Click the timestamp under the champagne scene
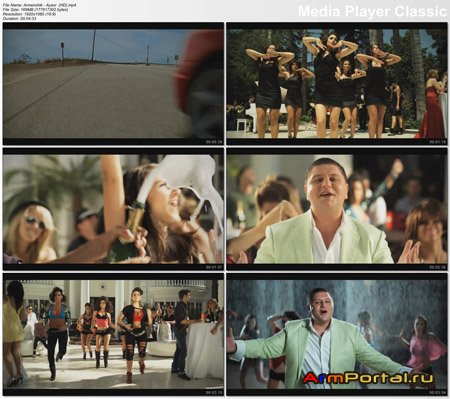This screenshot has height=399, width=450. pos(214,267)
